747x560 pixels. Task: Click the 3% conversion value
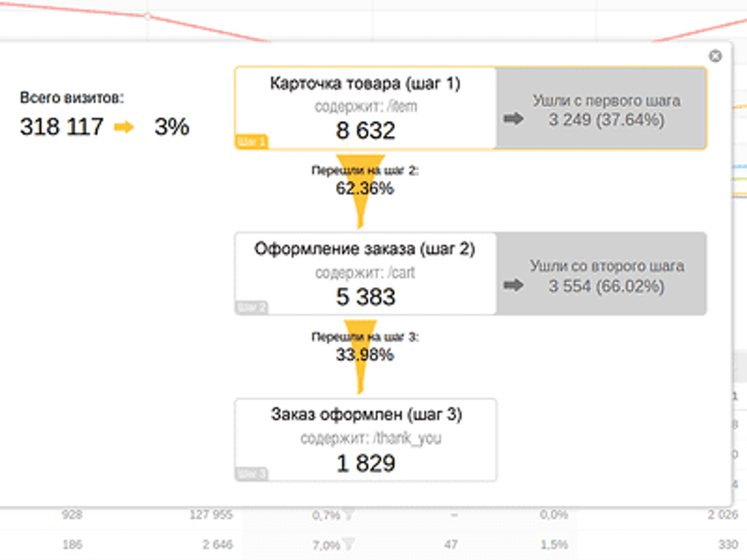(x=172, y=127)
